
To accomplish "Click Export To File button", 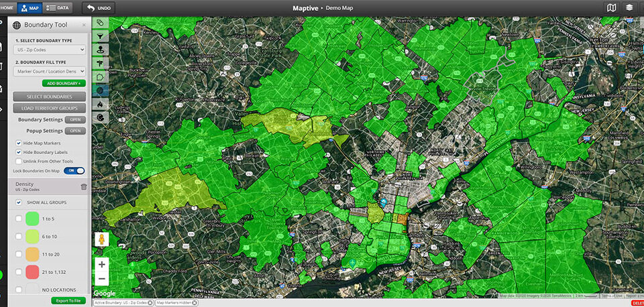I will tap(68, 300).
